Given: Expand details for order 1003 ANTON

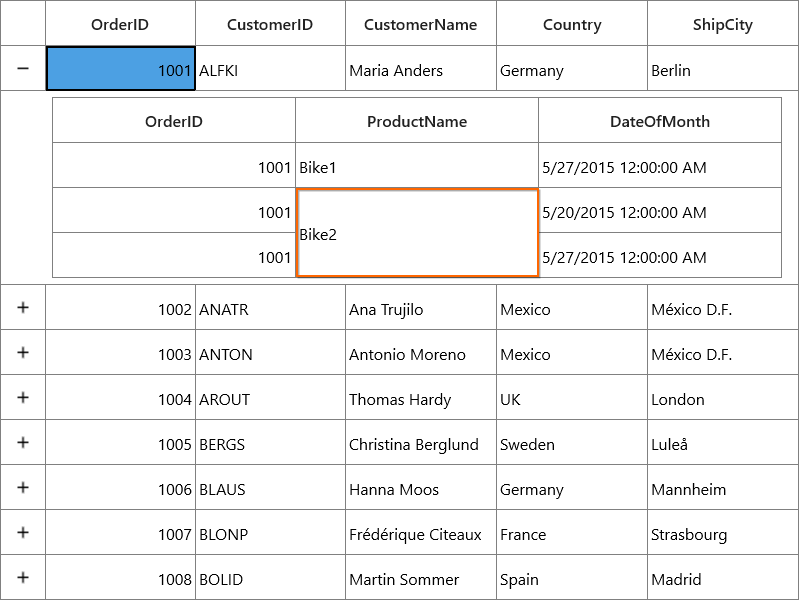Looking at the screenshot, I should (x=23, y=352).
